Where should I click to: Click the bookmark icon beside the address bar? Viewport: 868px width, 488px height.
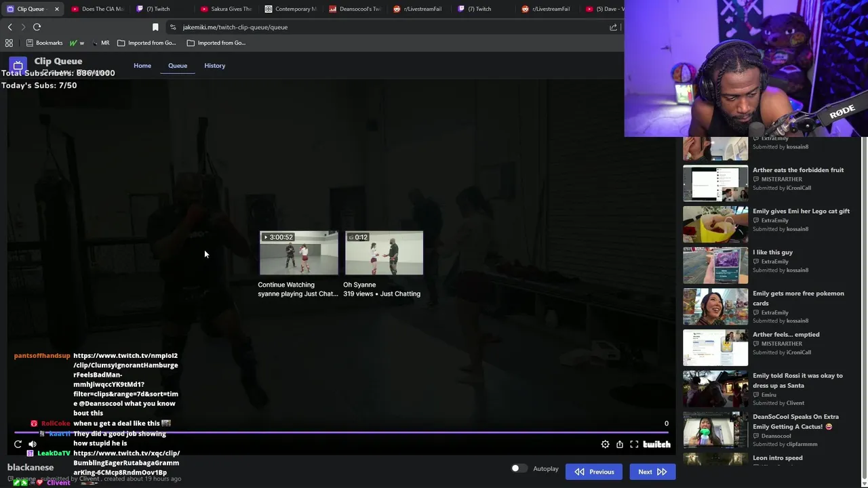click(x=155, y=27)
